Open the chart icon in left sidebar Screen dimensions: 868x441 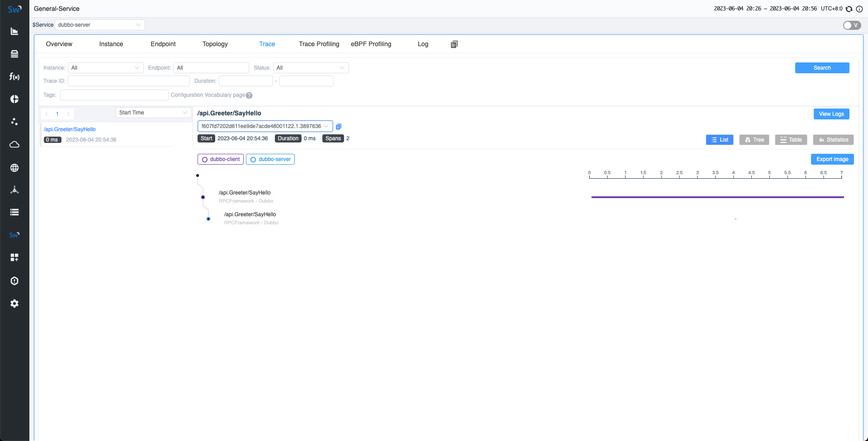(14, 31)
